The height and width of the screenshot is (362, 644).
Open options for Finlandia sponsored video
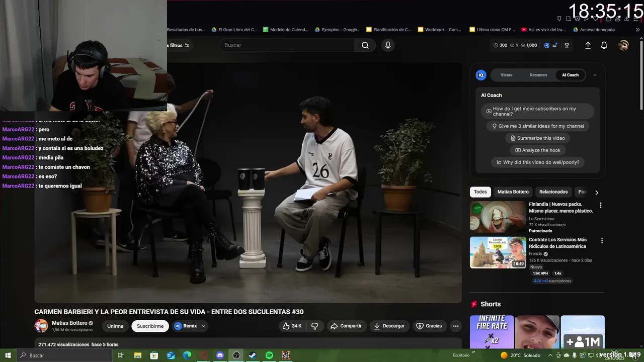pos(600,205)
